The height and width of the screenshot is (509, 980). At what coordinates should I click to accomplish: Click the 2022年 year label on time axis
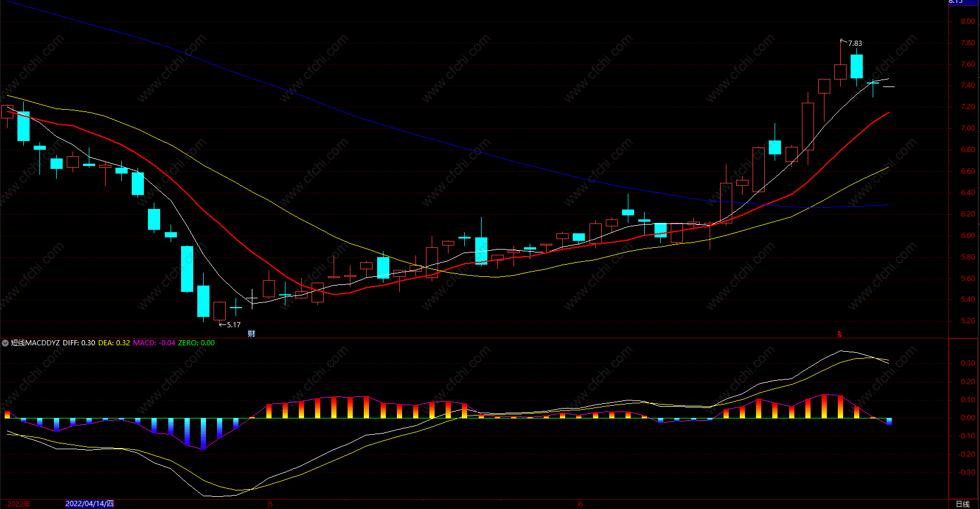(19, 504)
